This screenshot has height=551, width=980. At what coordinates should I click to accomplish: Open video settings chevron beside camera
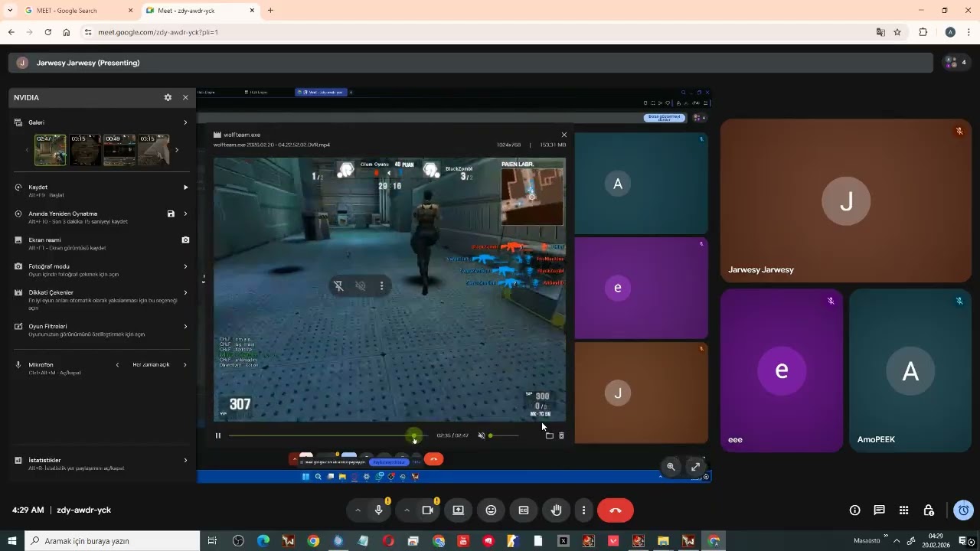coord(407,510)
